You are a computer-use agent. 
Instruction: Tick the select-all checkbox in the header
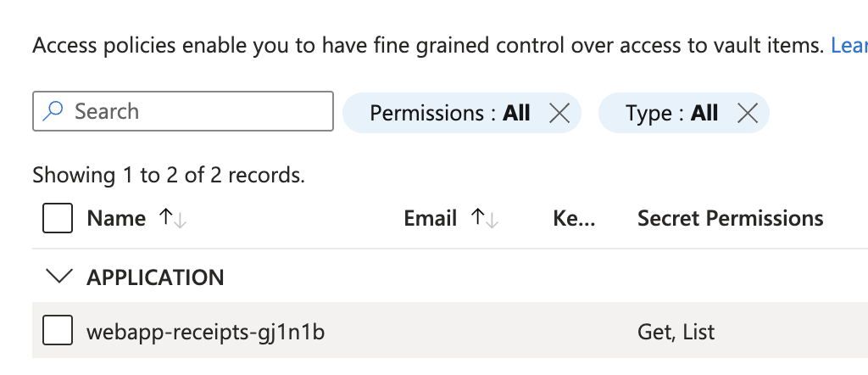(x=58, y=219)
